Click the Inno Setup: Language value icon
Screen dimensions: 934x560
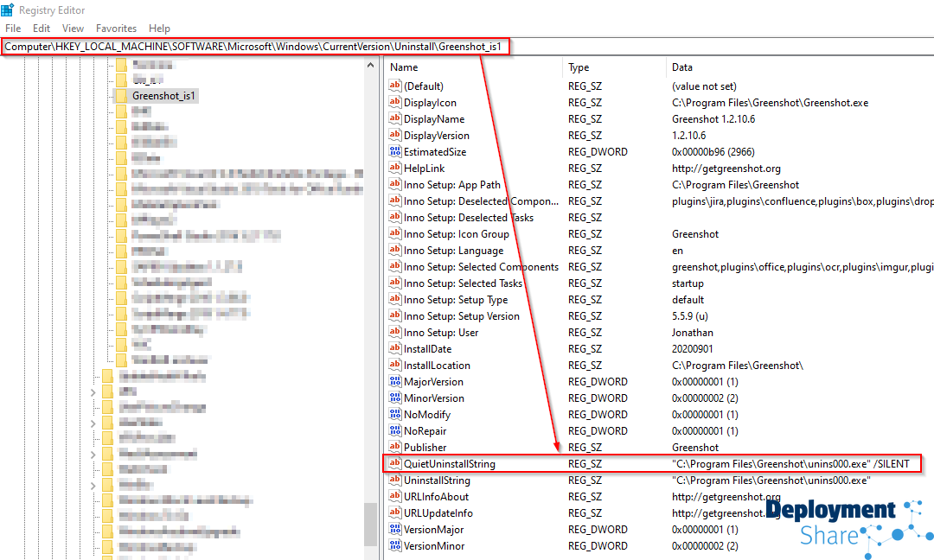[395, 250]
